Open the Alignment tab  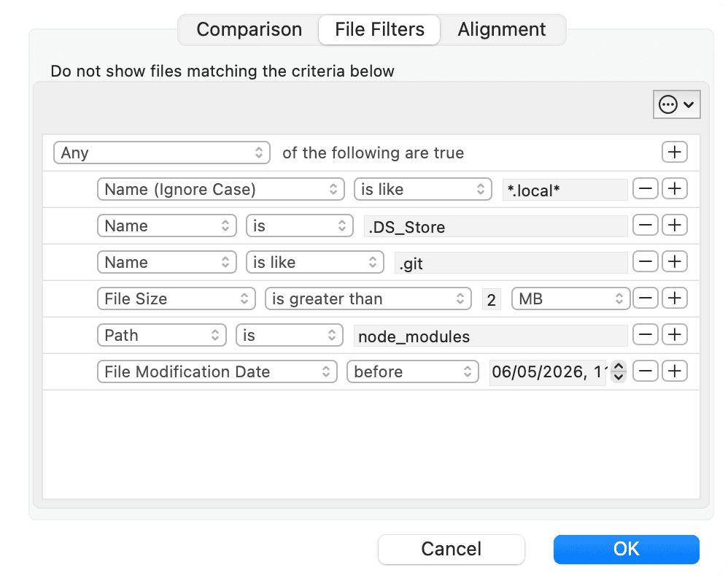point(501,30)
